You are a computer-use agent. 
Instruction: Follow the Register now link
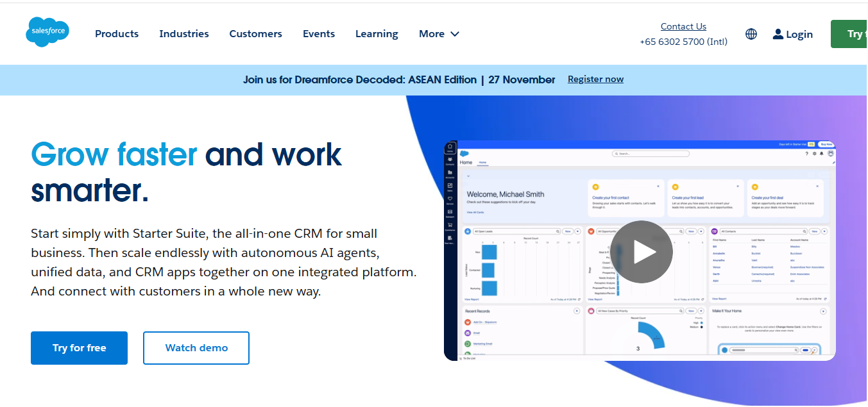tap(595, 79)
